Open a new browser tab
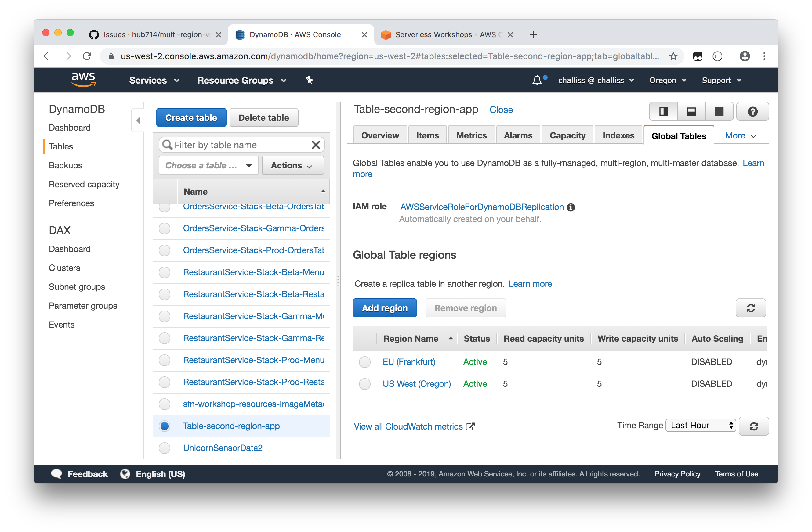Image resolution: width=812 pixels, height=532 pixels. tap(534, 35)
